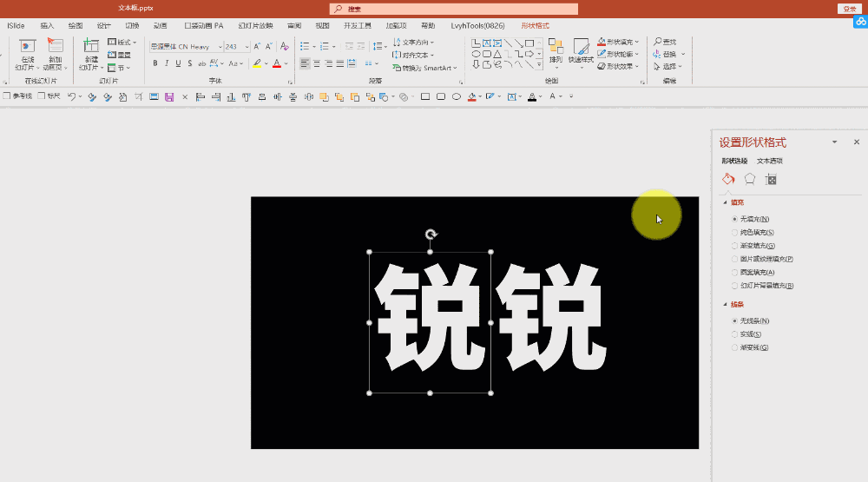
Task: Click the 登录 login button
Action: [850, 9]
